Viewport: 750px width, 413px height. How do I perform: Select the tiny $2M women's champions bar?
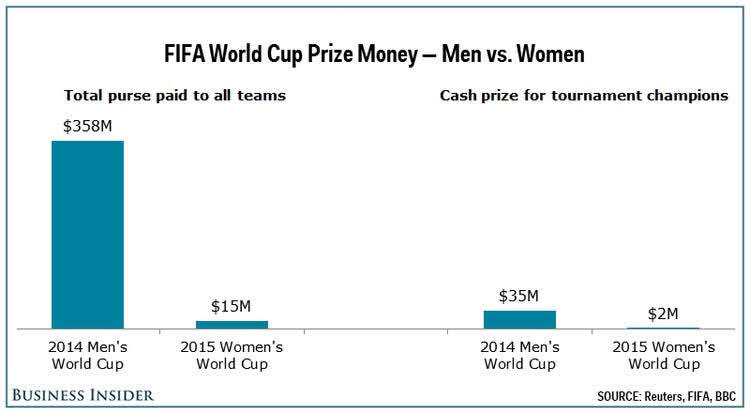pos(662,327)
